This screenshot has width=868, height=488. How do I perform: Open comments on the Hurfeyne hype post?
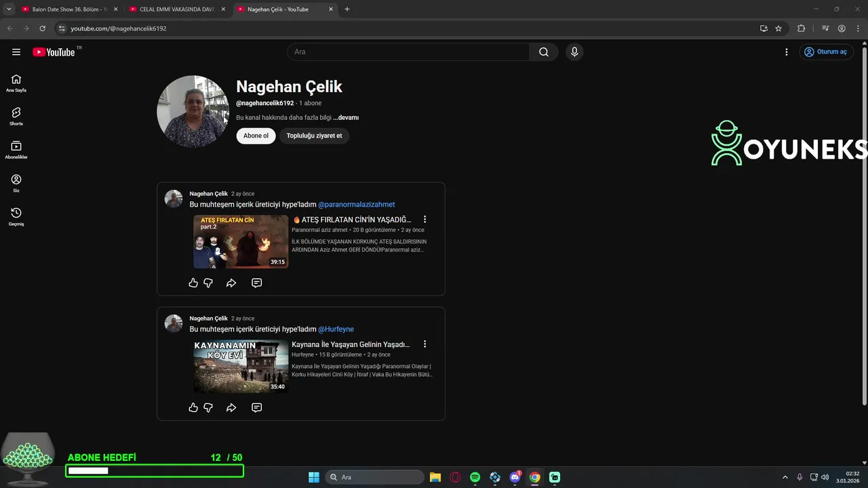point(256,407)
